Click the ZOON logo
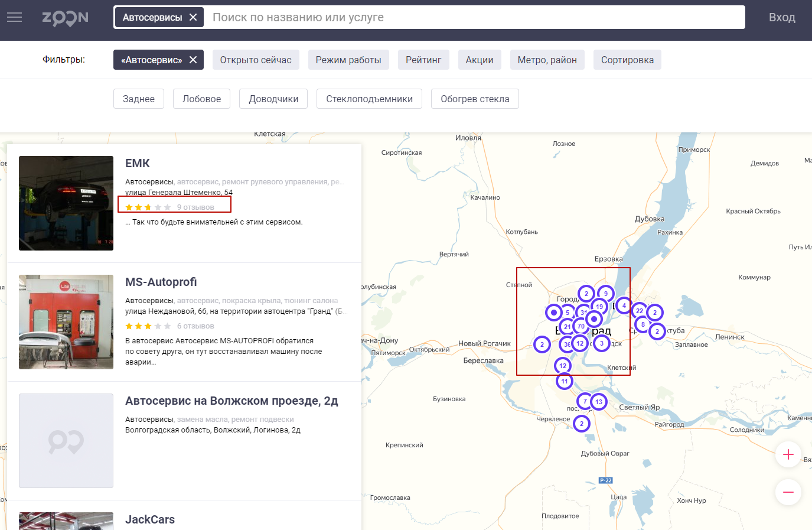Screen dimensions: 812x530 pos(64,17)
